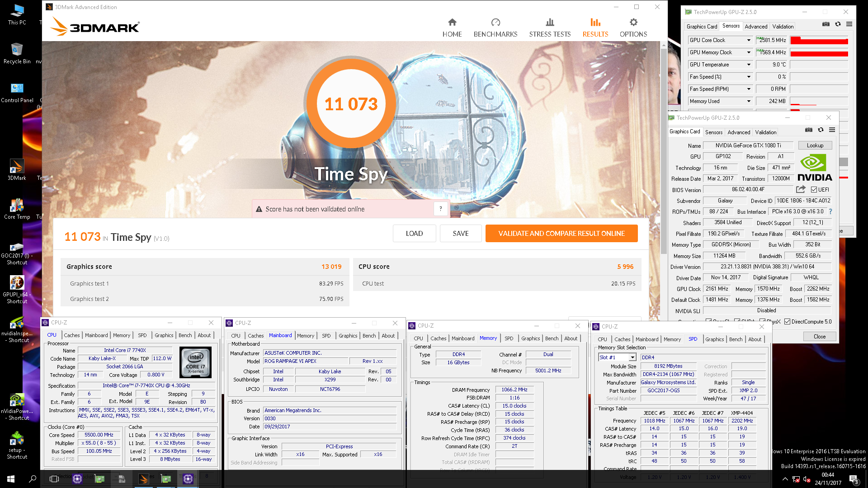Show hidden system tray icons chevron
Viewport: 868px width, 488px height.
coord(785,479)
